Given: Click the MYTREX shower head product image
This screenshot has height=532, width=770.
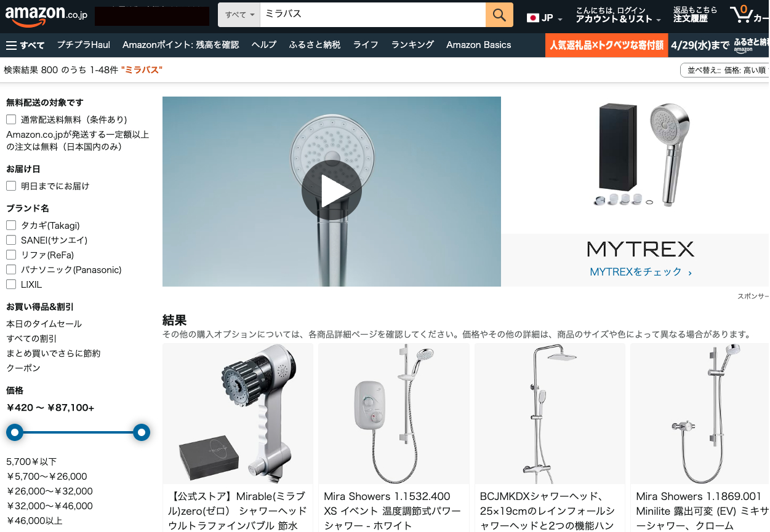Looking at the screenshot, I should click(x=641, y=154).
